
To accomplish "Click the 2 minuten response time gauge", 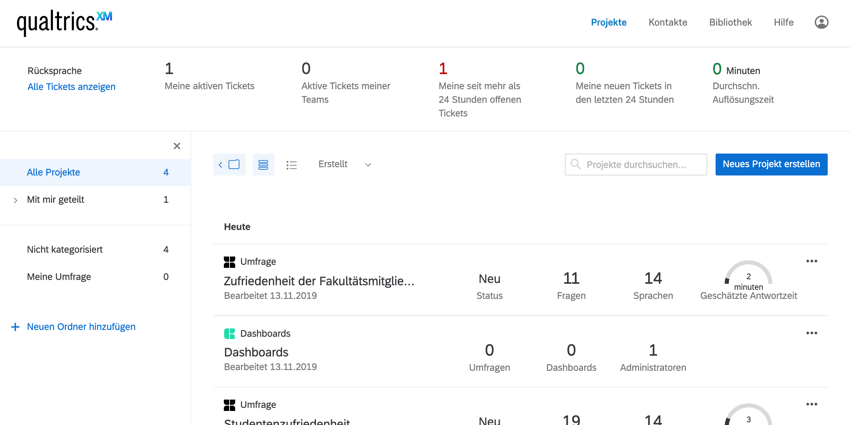I will point(749,273).
